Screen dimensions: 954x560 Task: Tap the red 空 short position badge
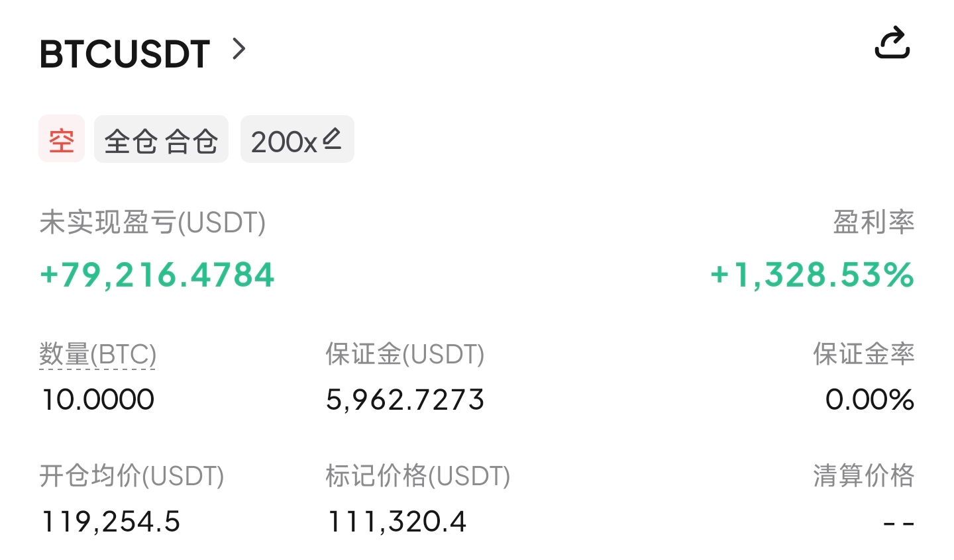[x=62, y=139]
